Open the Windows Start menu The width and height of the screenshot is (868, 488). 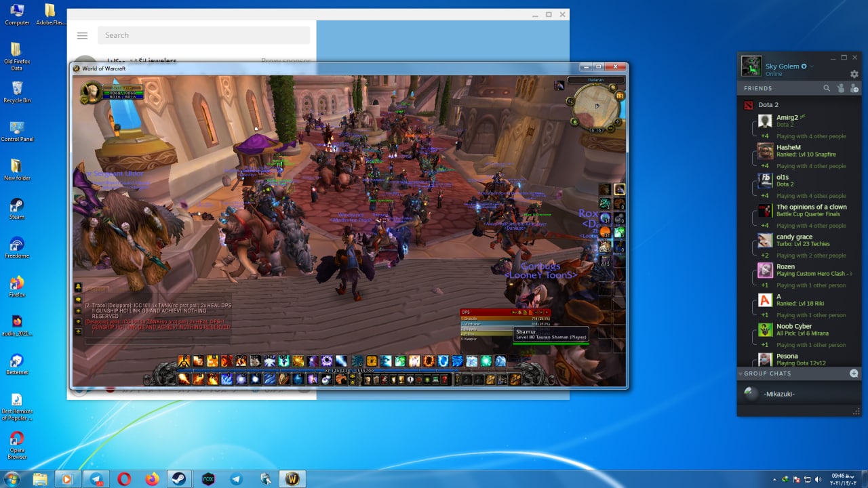tap(12, 479)
